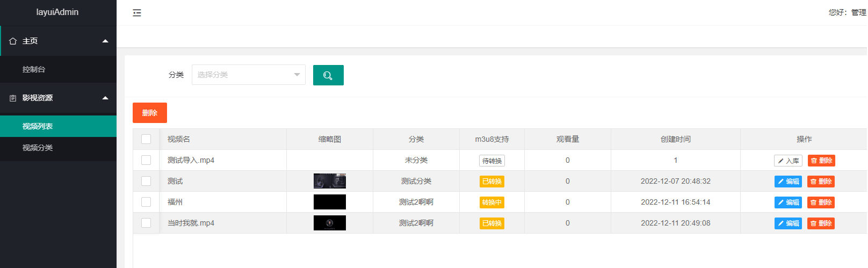
Task: Open the 选择分类 category dropdown
Action: [248, 75]
